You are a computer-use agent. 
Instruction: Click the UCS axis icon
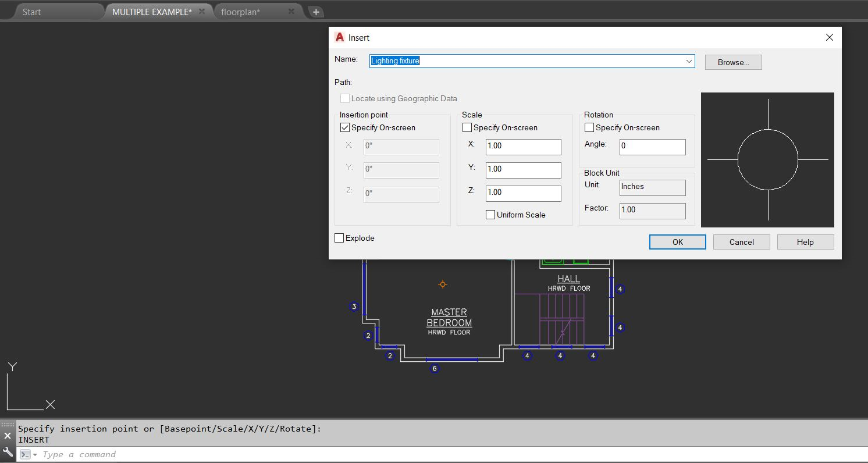click(x=29, y=387)
